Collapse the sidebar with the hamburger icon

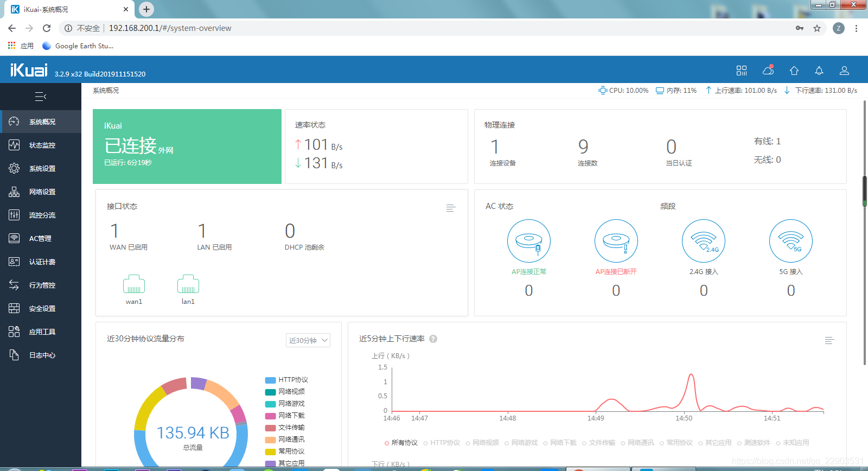41,97
